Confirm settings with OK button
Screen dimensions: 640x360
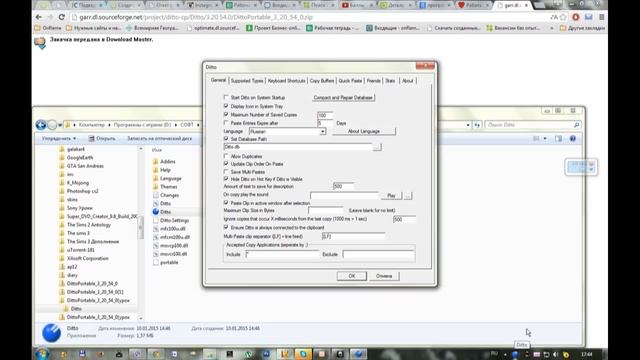pyautogui.click(x=352, y=276)
